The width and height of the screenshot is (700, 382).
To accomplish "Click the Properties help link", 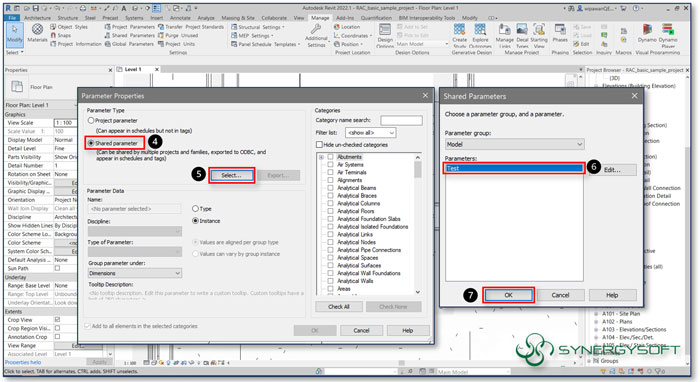I will pos(23,362).
